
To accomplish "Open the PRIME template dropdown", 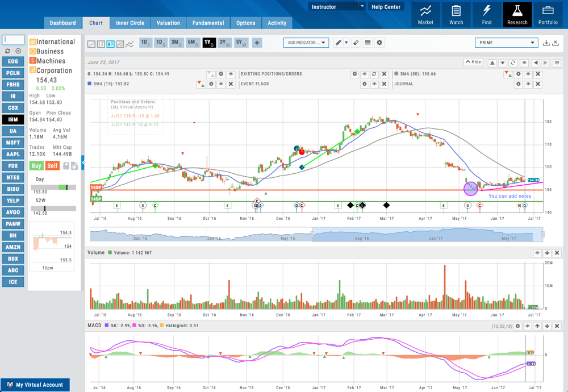I will coord(507,43).
